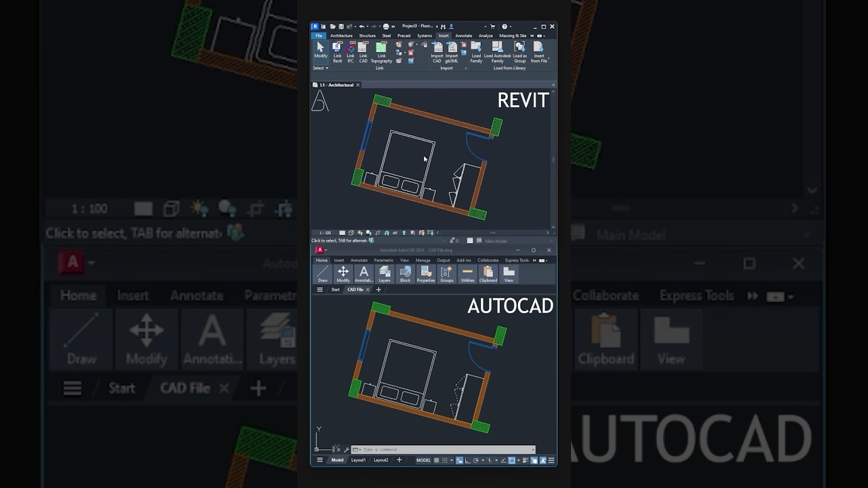
Task: Toggle AutoCAD snap mode
Action: [x=445, y=460]
